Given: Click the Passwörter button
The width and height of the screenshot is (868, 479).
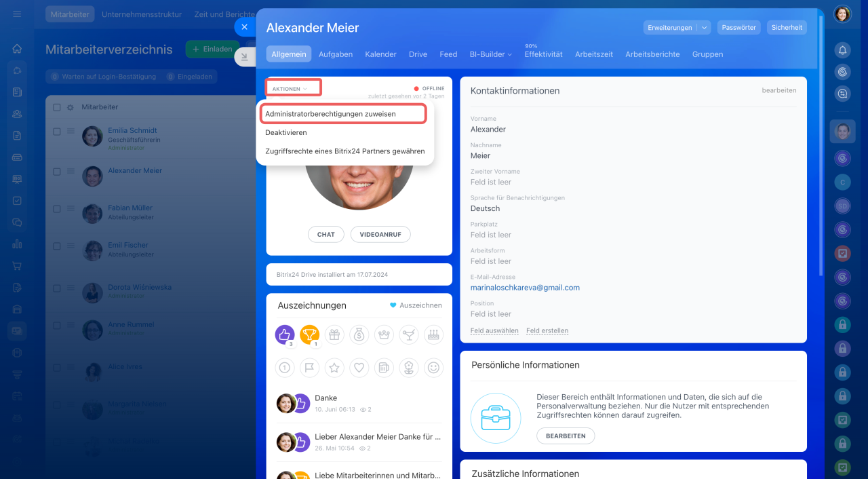Looking at the screenshot, I should click(x=739, y=28).
